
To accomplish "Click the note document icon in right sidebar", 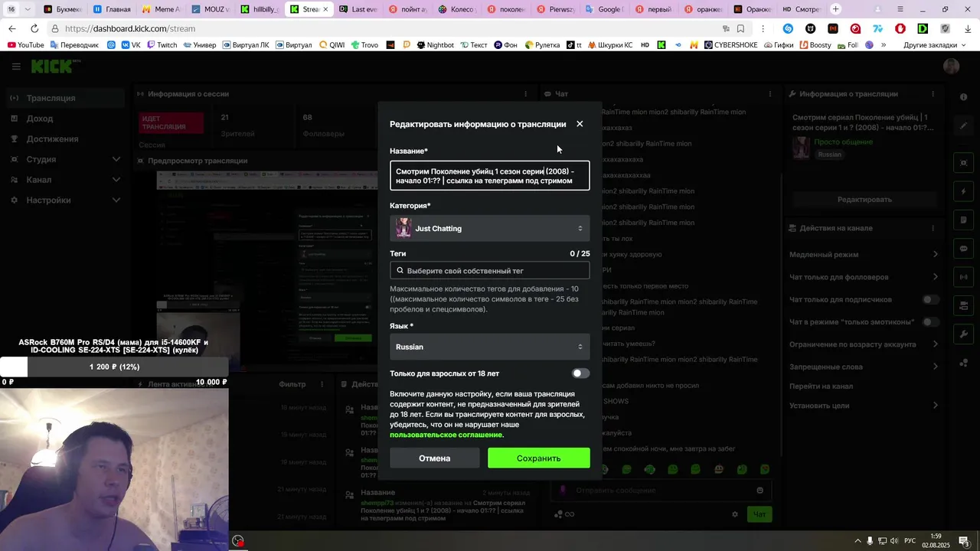I will click(963, 220).
